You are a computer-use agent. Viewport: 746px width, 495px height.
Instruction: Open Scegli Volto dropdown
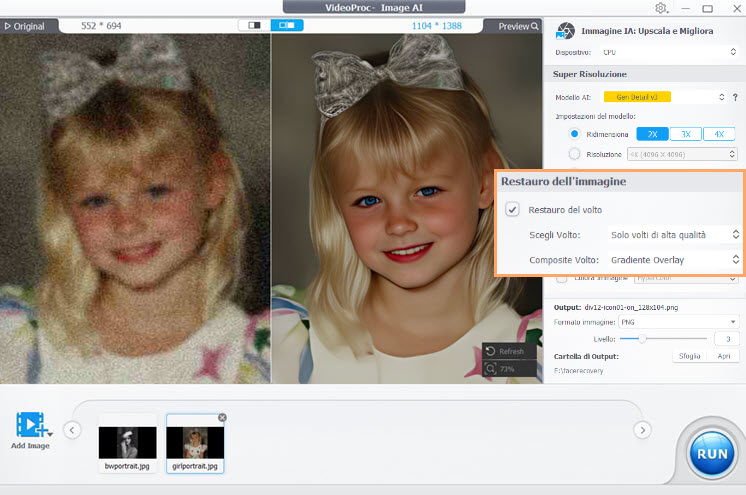point(675,235)
